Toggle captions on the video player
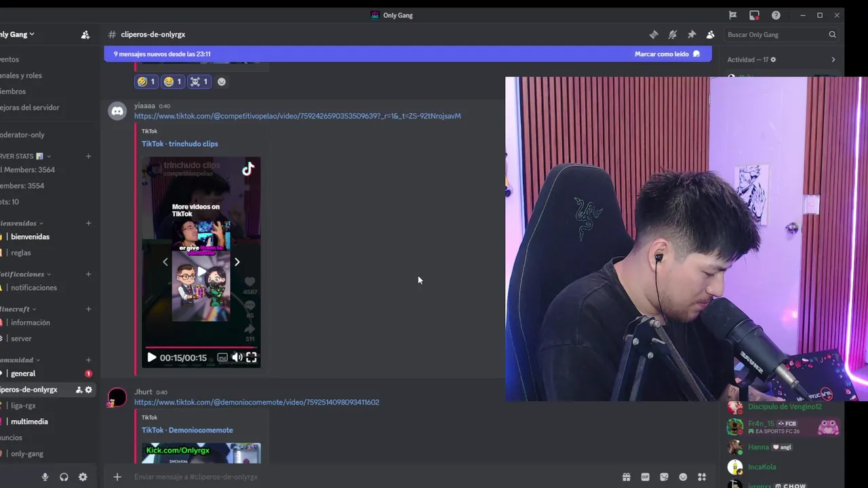Viewport: 868px width, 488px height. coord(222,358)
